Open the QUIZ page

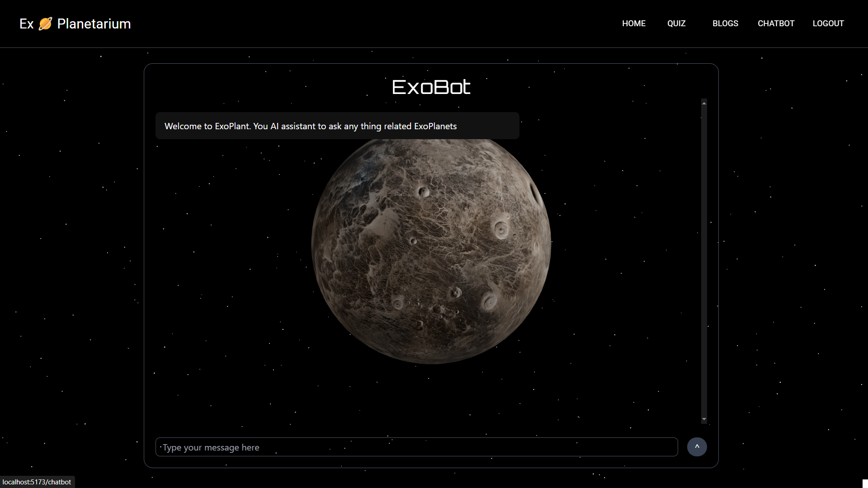pyautogui.click(x=676, y=23)
